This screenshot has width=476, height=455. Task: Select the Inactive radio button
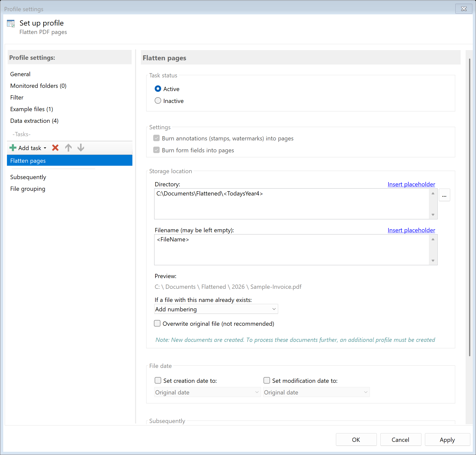coord(158,101)
